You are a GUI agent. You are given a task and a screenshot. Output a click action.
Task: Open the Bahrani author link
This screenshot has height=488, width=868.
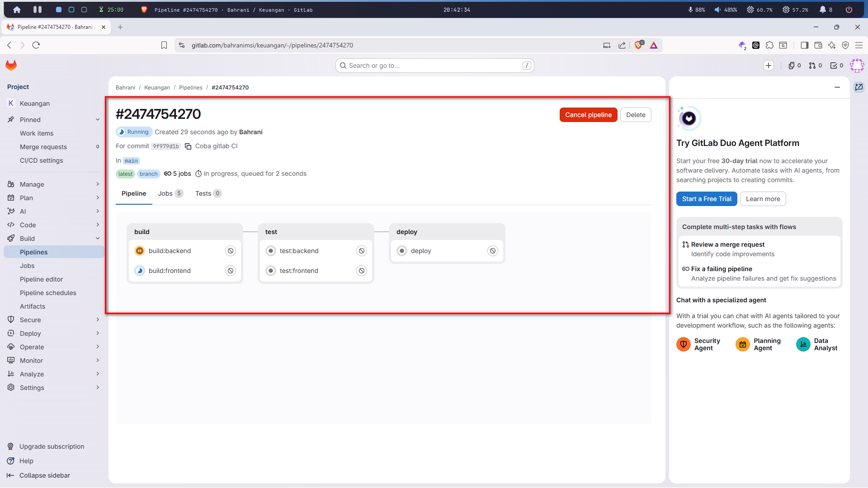[x=250, y=132]
